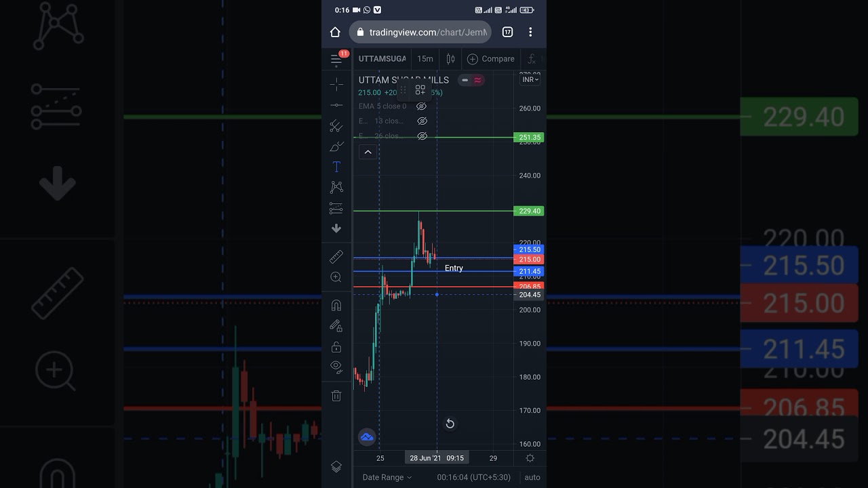Select the Entry text label on chart

[454, 268]
